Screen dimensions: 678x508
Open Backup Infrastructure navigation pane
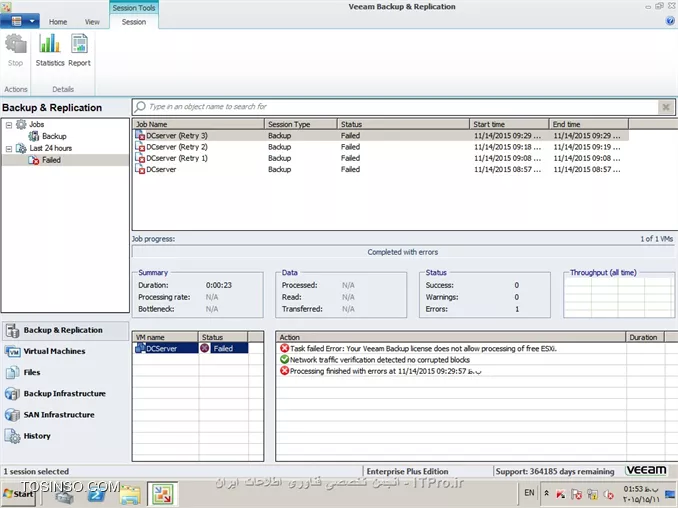tap(65, 394)
